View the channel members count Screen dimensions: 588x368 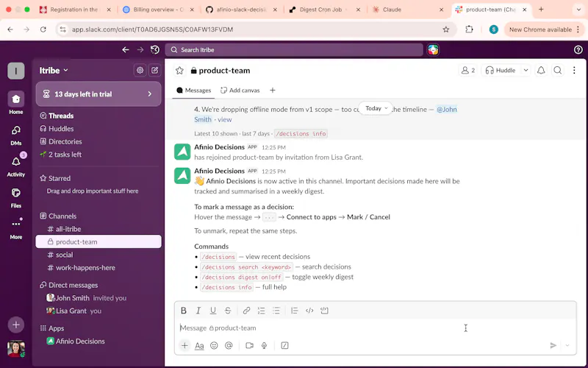click(x=468, y=70)
